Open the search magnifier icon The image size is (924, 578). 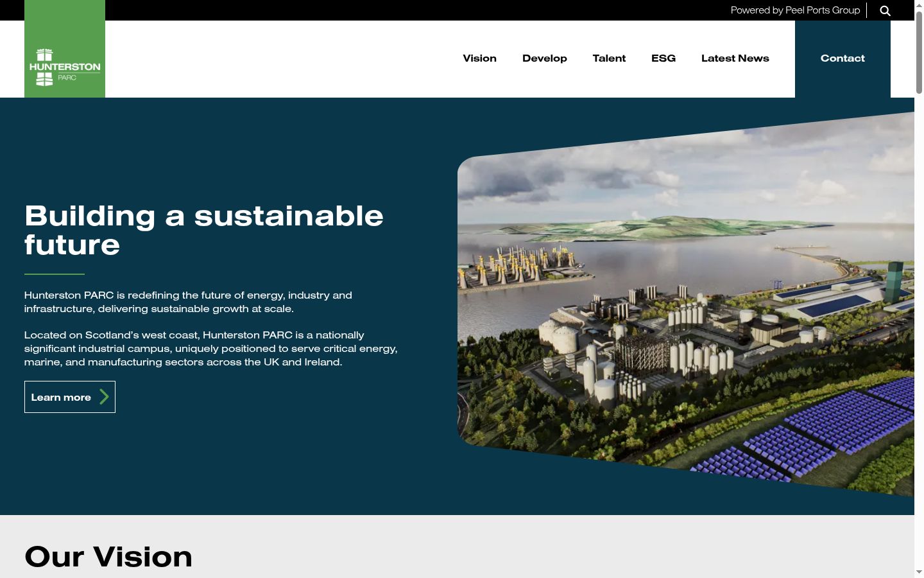[885, 10]
